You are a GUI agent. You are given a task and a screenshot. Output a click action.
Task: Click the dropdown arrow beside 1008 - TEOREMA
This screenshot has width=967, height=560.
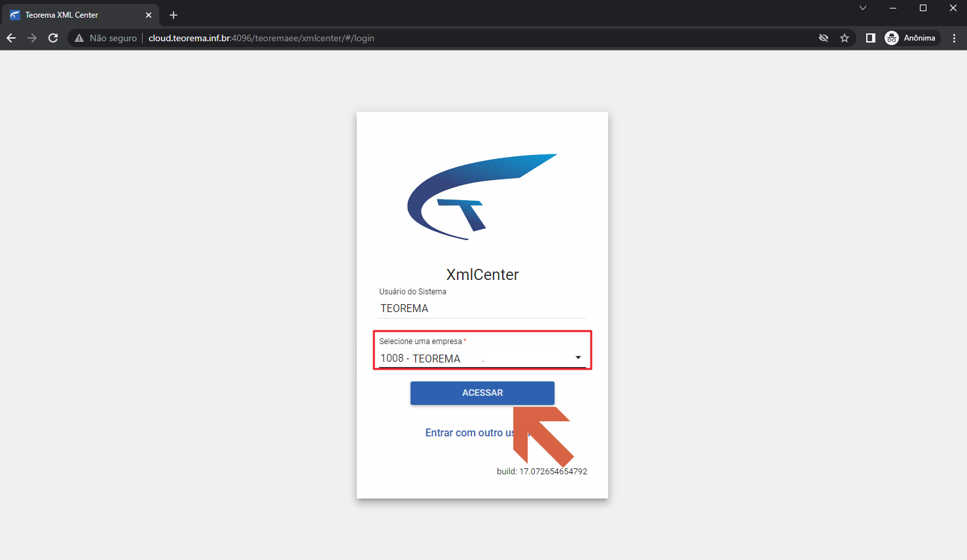[578, 358]
